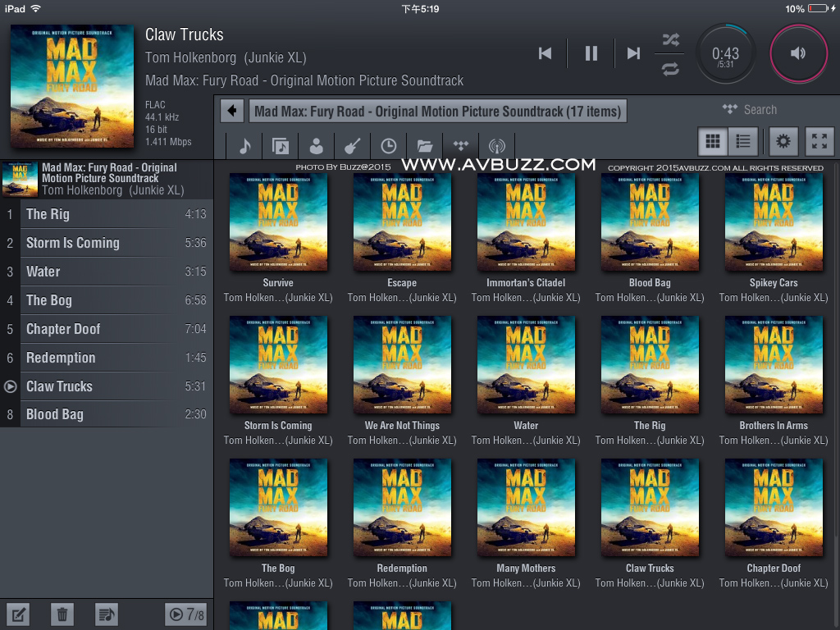The image size is (840, 630).
Task: Open the Albums tab icon
Action: coord(281,146)
